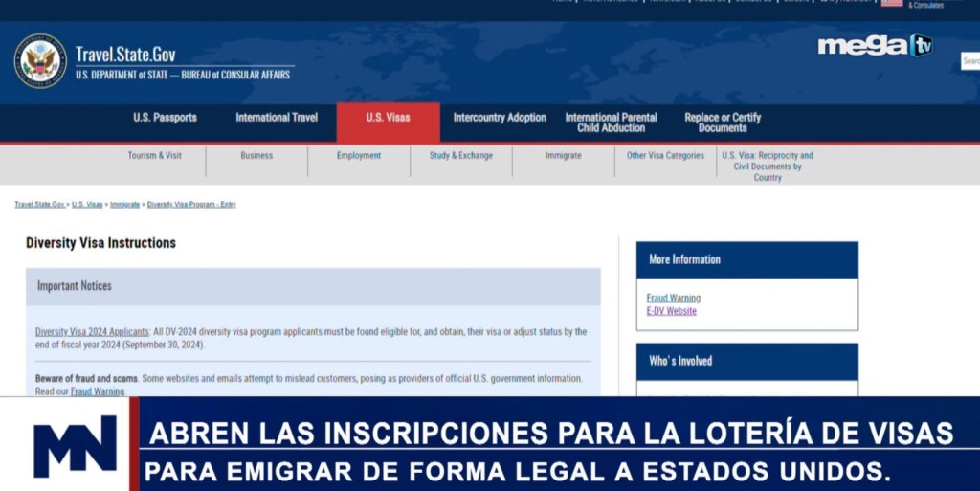980x491 pixels.
Task: Go to the Tourism & Visit submenu
Action: tap(155, 156)
